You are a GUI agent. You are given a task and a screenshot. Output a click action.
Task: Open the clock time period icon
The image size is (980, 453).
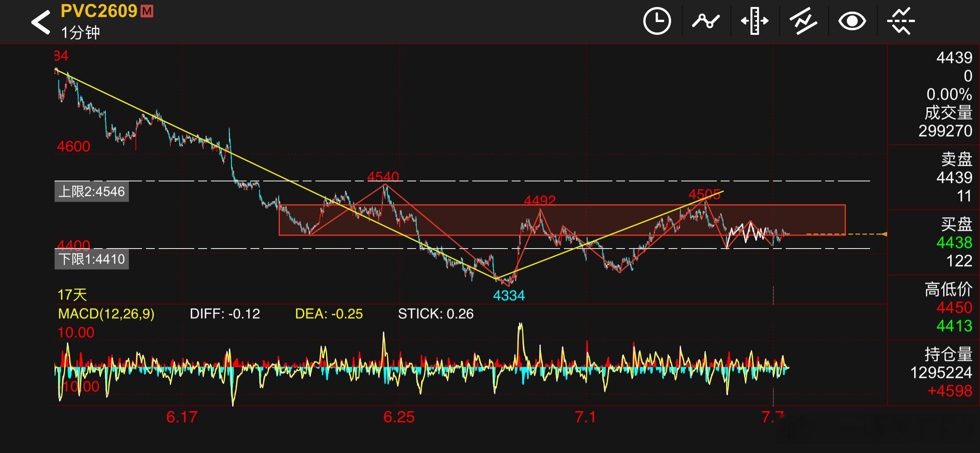[657, 21]
